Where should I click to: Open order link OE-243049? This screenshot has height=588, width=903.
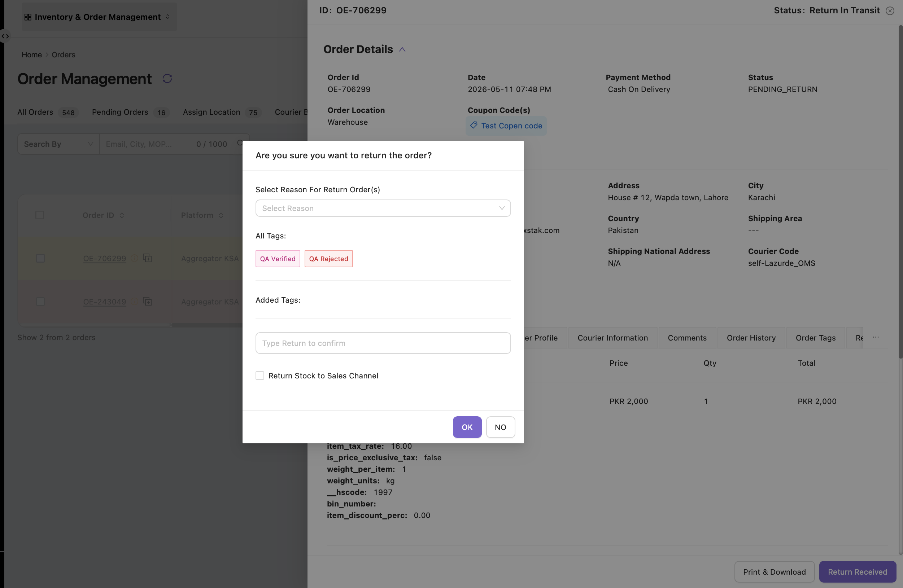105,302
